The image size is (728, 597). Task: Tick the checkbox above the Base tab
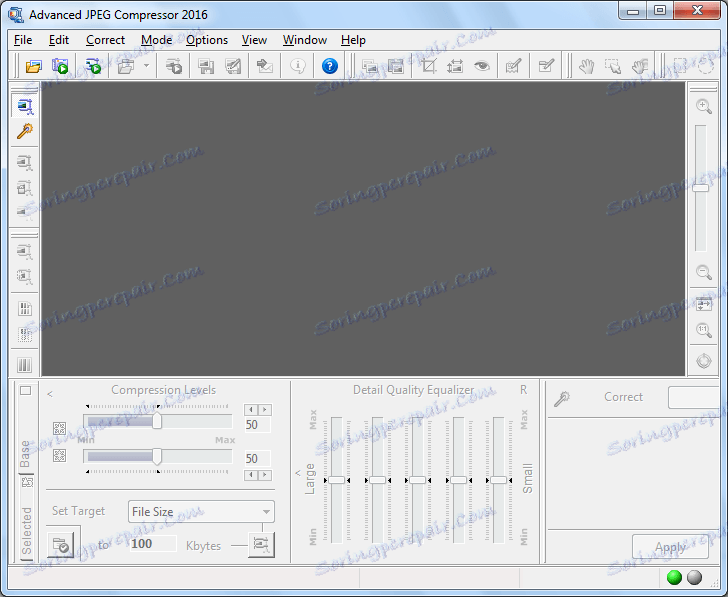point(26,390)
